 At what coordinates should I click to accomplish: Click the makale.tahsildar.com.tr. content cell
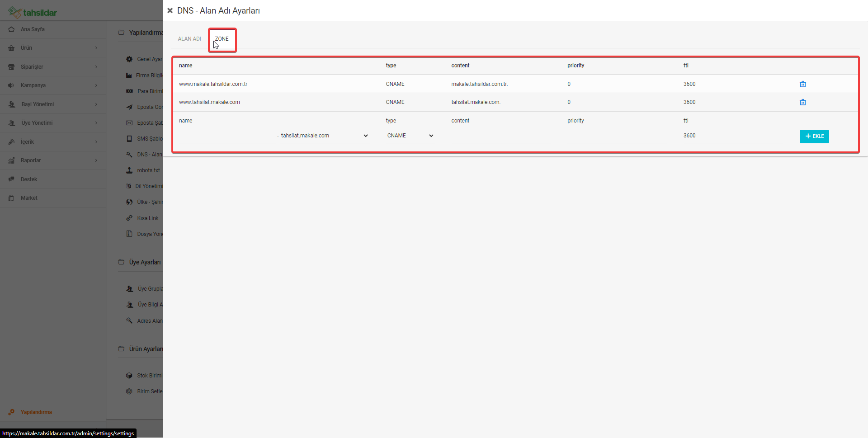pos(480,84)
